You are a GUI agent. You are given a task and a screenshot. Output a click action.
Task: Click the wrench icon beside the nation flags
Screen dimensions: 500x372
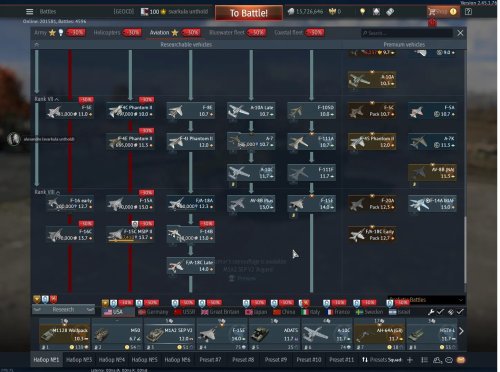click(431, 312)
